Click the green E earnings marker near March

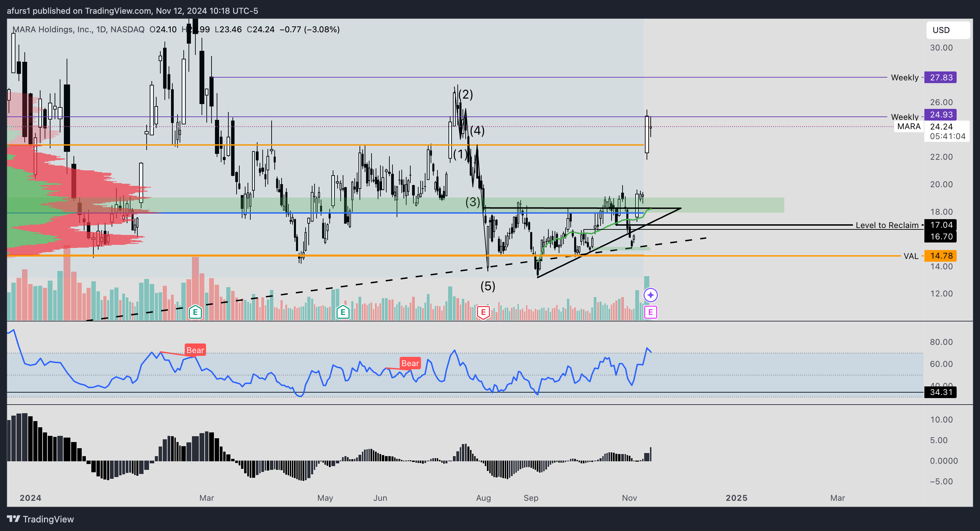tap(195, 313)
